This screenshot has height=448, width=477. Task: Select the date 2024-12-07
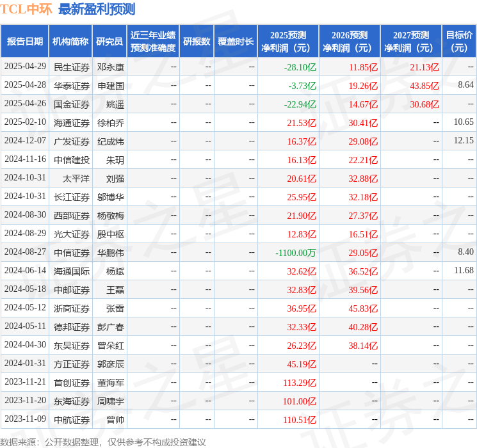click(x=25, y=141)
